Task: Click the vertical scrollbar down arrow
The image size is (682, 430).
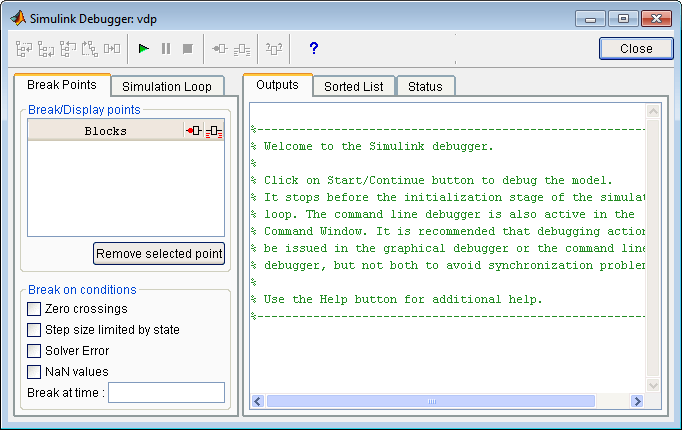Action: click(653, 385)
